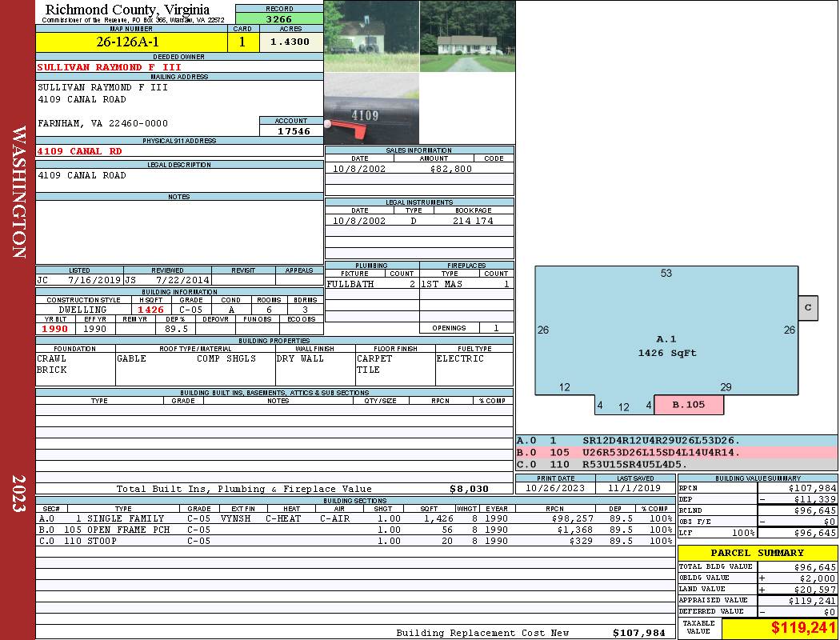Click the legal instrument book/page 214 174

[473, 221]
